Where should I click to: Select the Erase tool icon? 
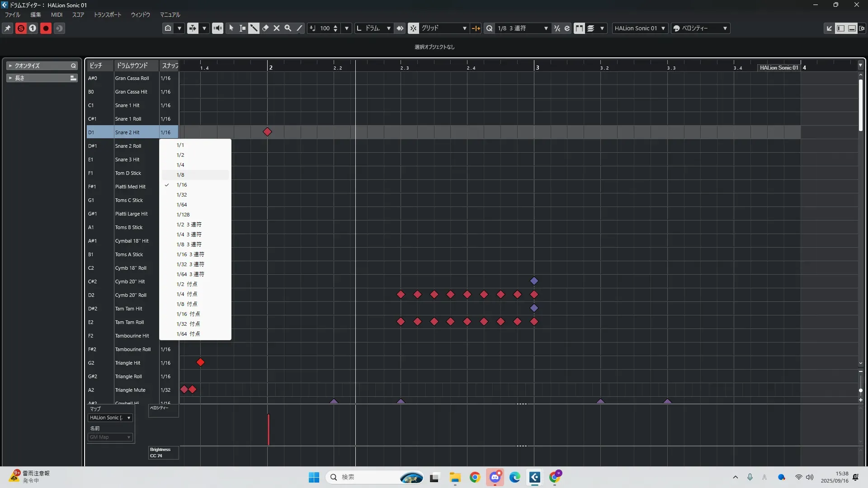[x=265, y=28]
